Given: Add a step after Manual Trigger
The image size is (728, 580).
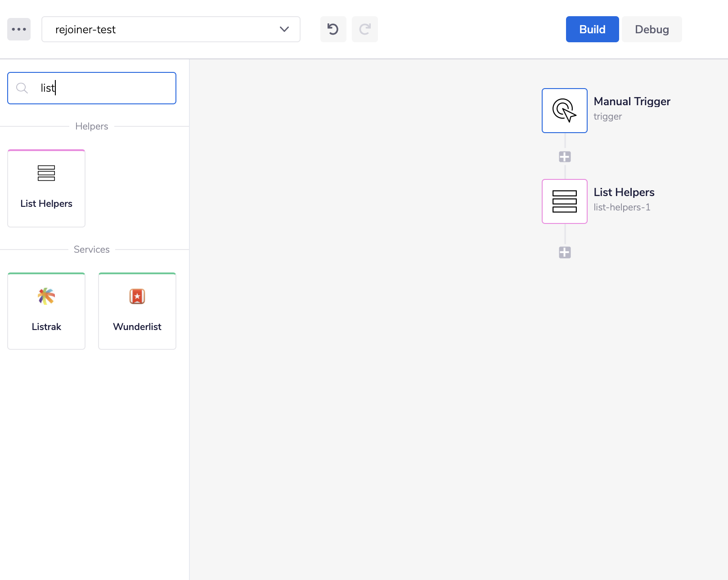Looking at the screenshot, I should tap(564, 156).
